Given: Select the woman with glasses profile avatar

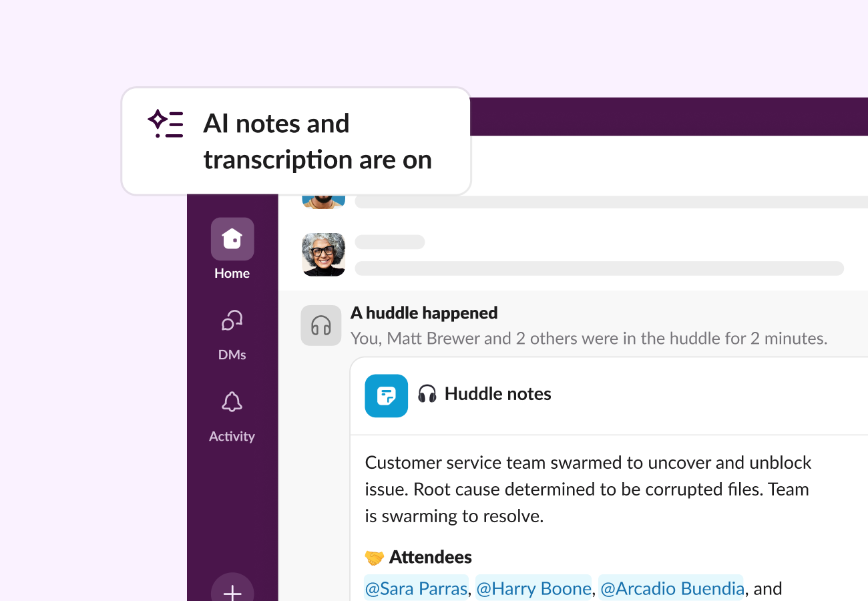Looking at the screenshot, I should 323,255.
